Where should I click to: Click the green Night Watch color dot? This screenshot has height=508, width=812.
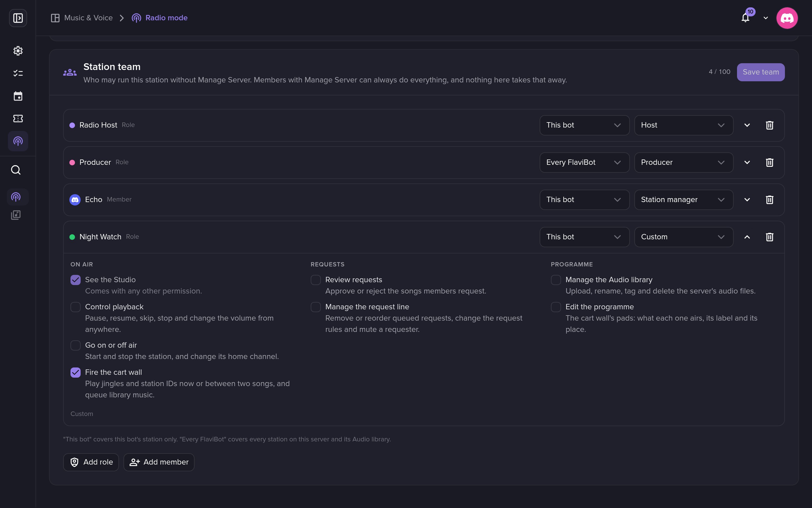click(x=72, y=237)
